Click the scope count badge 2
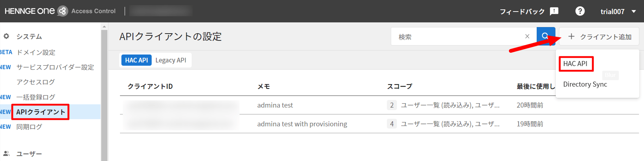The width and height of the screenshot is (644, 161). pyautogui.click(x=392, y=105)
